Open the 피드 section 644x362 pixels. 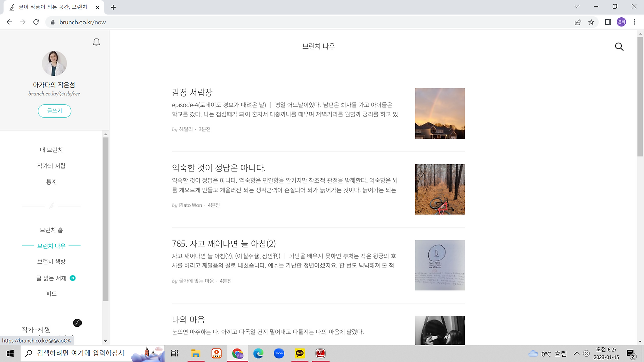coord(51,293)
